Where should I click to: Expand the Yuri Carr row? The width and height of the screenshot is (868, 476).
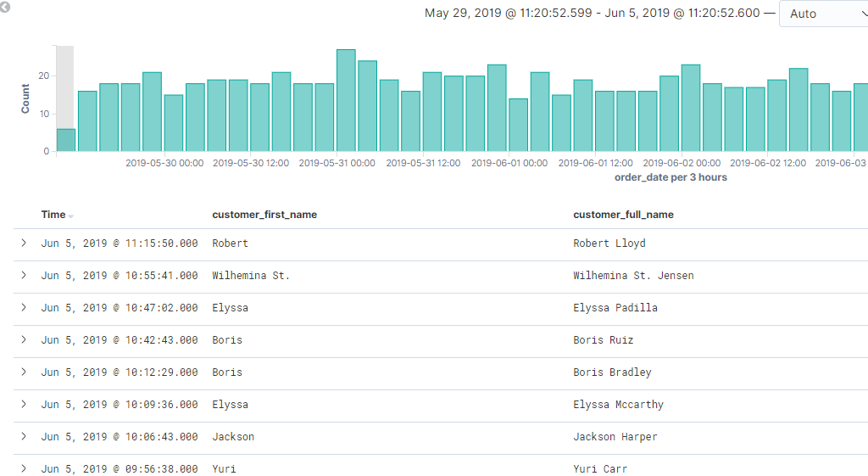click(x=24, y=469)
